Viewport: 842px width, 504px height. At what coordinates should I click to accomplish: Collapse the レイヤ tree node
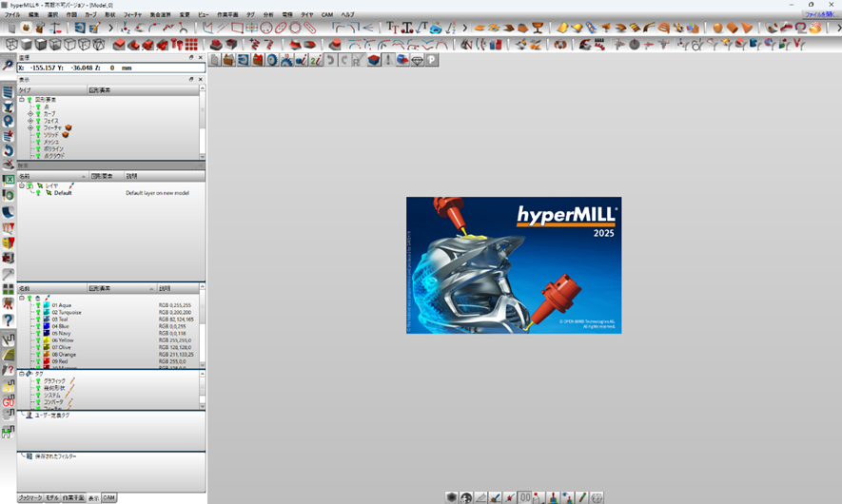coord(22,185)
